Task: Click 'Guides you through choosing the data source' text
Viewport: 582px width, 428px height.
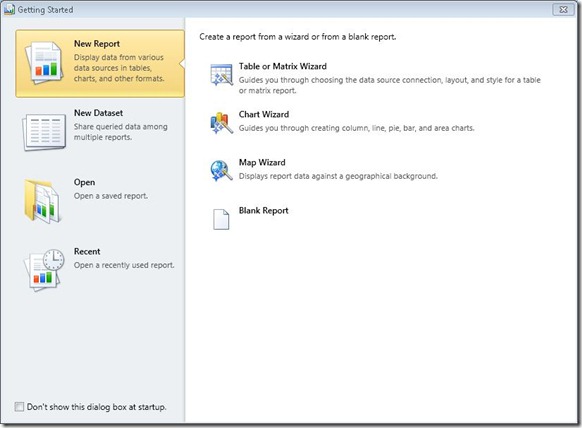Action: pyautogui.click(x=390, y=85)
